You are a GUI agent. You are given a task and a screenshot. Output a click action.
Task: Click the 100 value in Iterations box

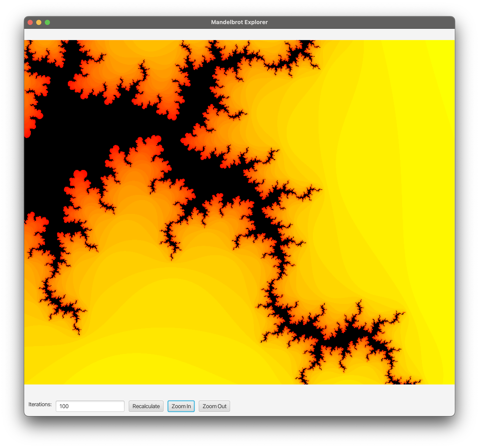tap(64, 406)
